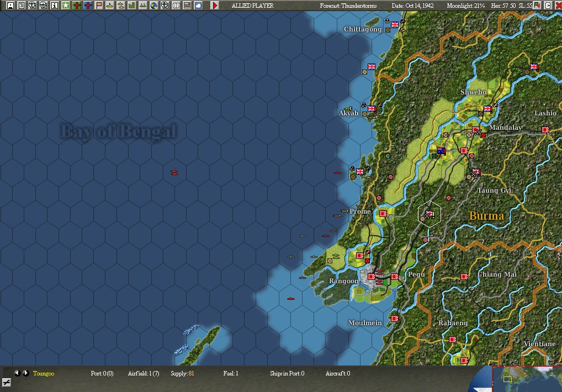Select the Japanese unit next to Pegu

coord(395,277)
